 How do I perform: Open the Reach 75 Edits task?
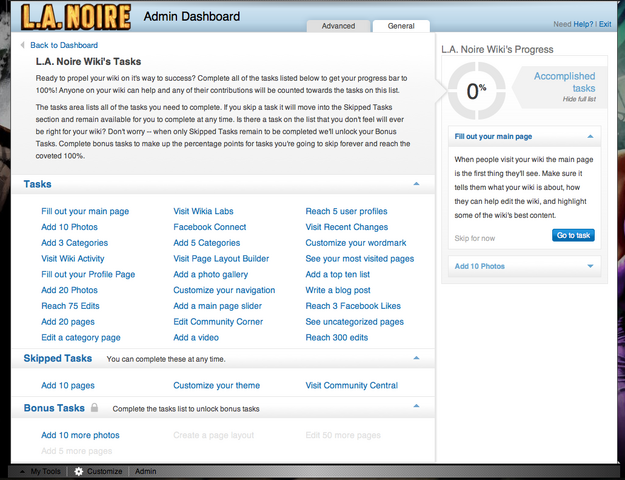(x=70, y=306)
